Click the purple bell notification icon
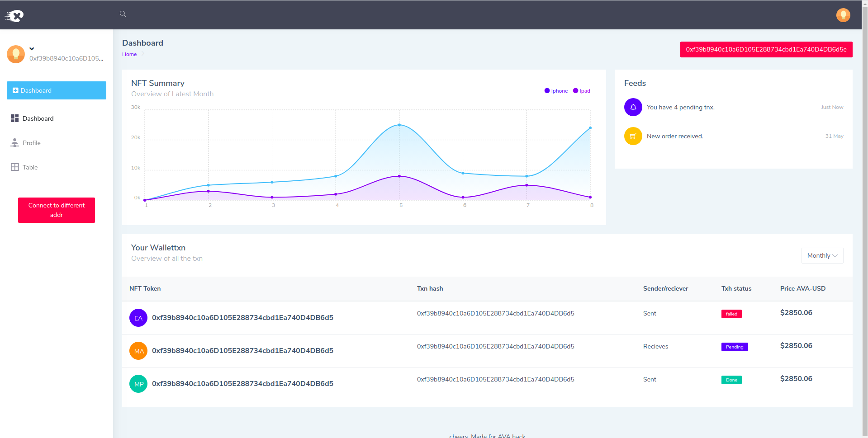The width and height of the screenshot is (868, 438). click(633, 107)
